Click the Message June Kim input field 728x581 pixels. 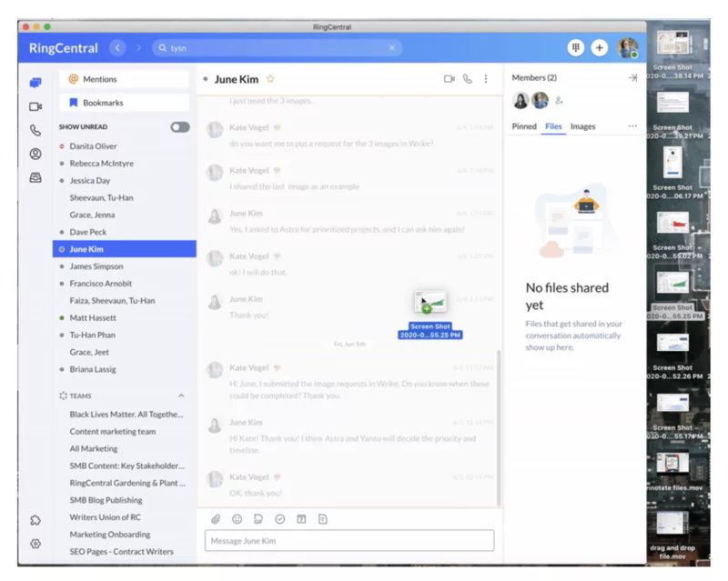tap(350, 540)
